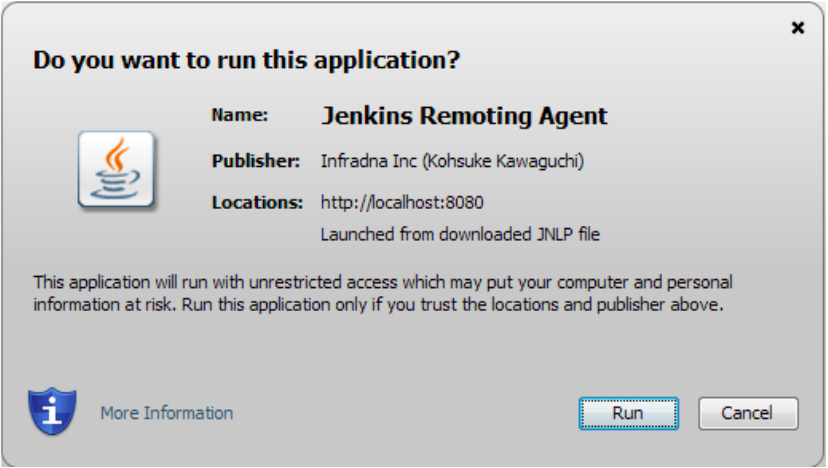
Task: Click the 'Locations:' label
Action: pos(258,202)
